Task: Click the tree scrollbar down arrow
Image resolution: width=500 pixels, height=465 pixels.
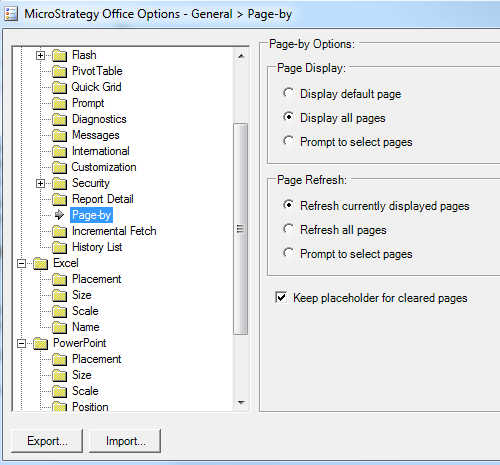Action: pos(241,403)
